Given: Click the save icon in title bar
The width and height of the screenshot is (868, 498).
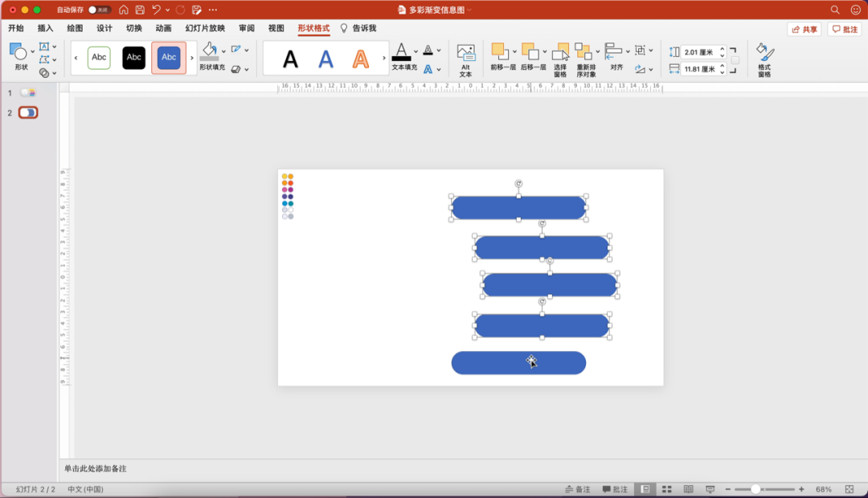Looking at the screenshot, I should [140, 10].
